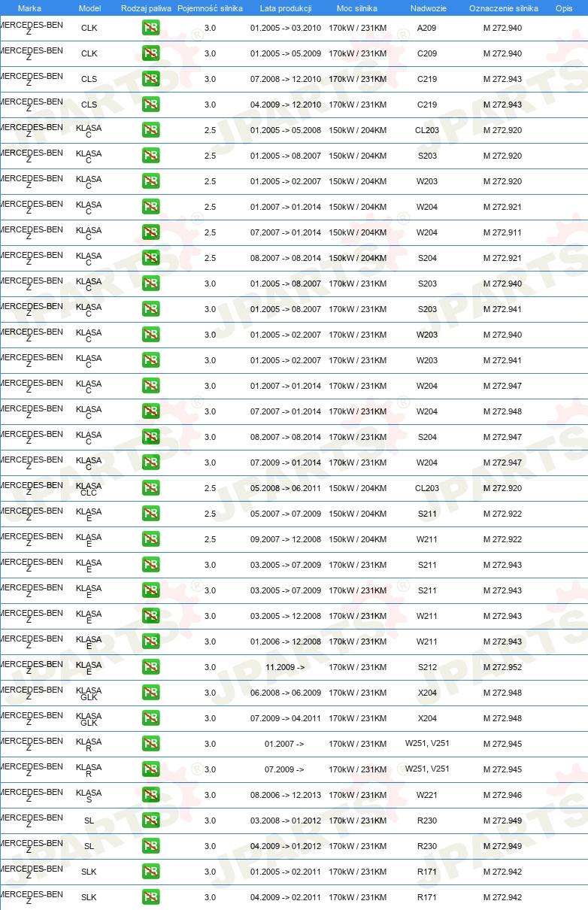Select body code cell S212
Screen dimensions: 588x910
tap(427, 668)
